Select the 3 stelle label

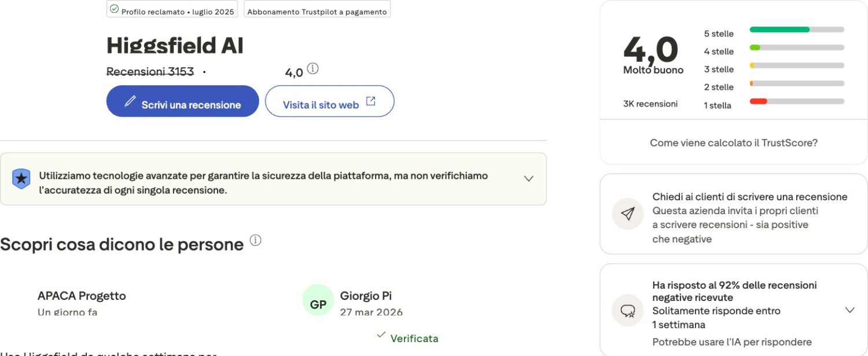(x=719, y=69)
